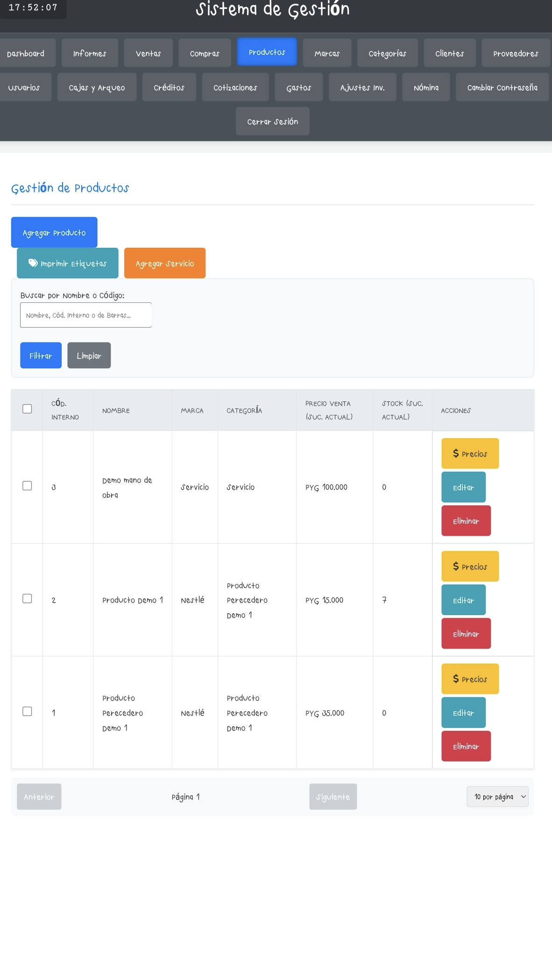Go to the Ventas menu
Viewport: 552px width, 980px height.
[148, 54]
